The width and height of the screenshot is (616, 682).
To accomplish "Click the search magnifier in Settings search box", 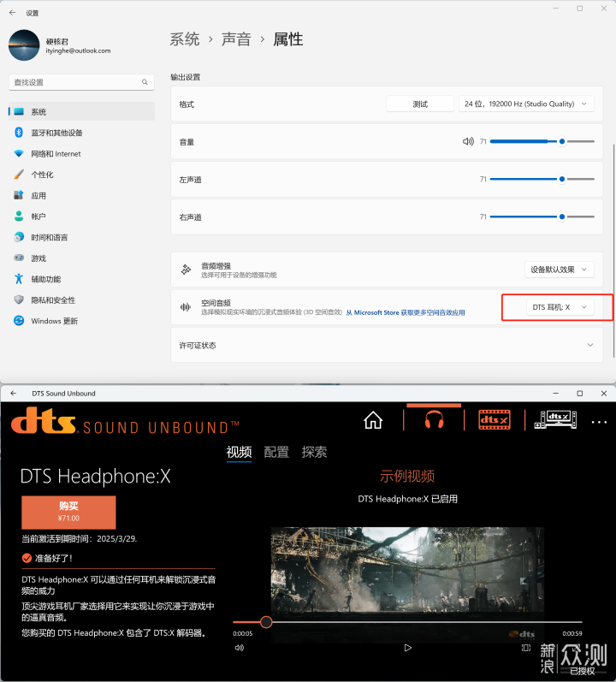I will 145,82.
